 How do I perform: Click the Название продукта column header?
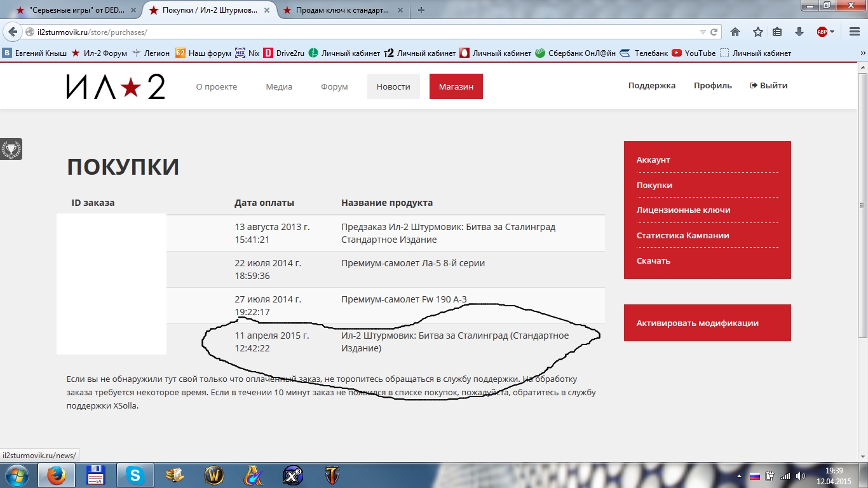click(x=387, y=203)
